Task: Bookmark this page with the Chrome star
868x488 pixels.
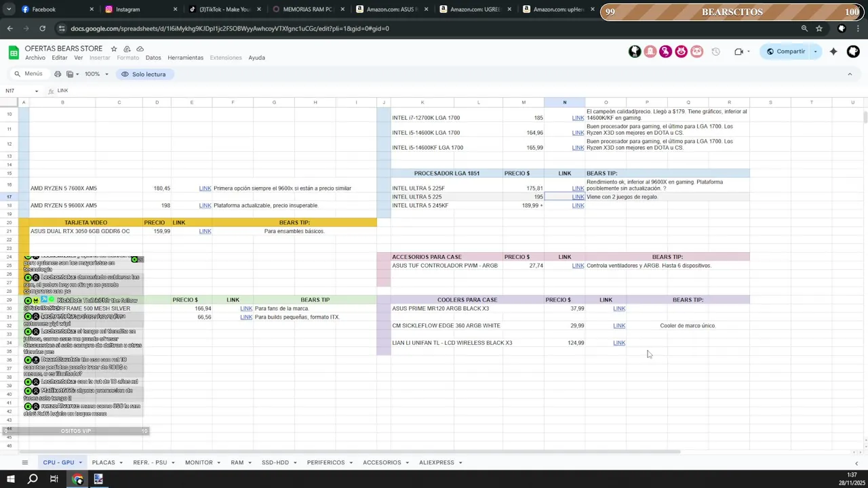Action: [x=819, y=28]
